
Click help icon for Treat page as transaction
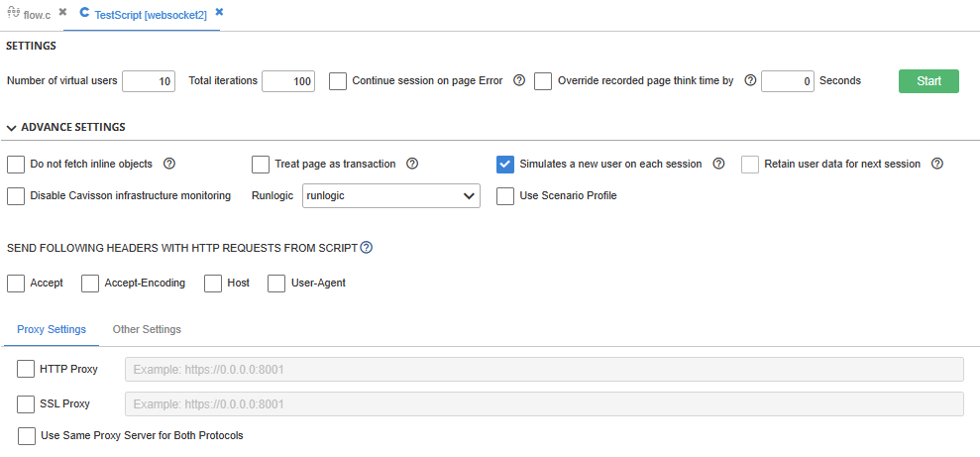coord(412,164)
